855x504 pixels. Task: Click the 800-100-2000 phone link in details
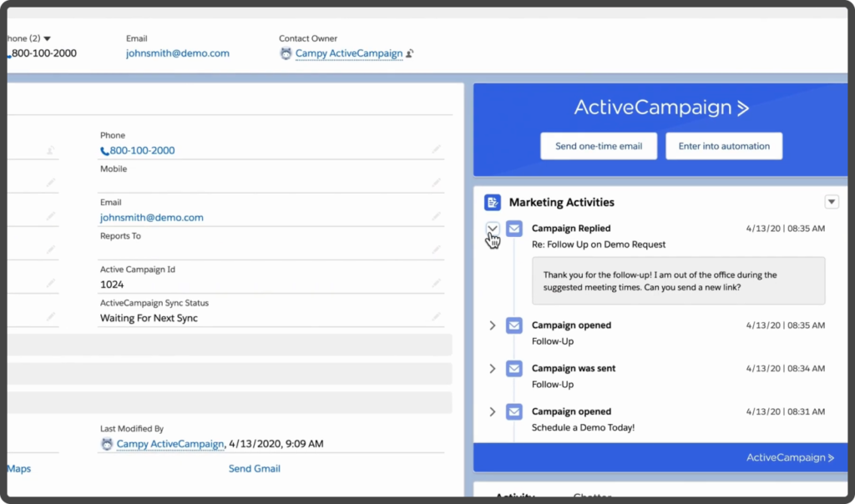click(142, 150)
